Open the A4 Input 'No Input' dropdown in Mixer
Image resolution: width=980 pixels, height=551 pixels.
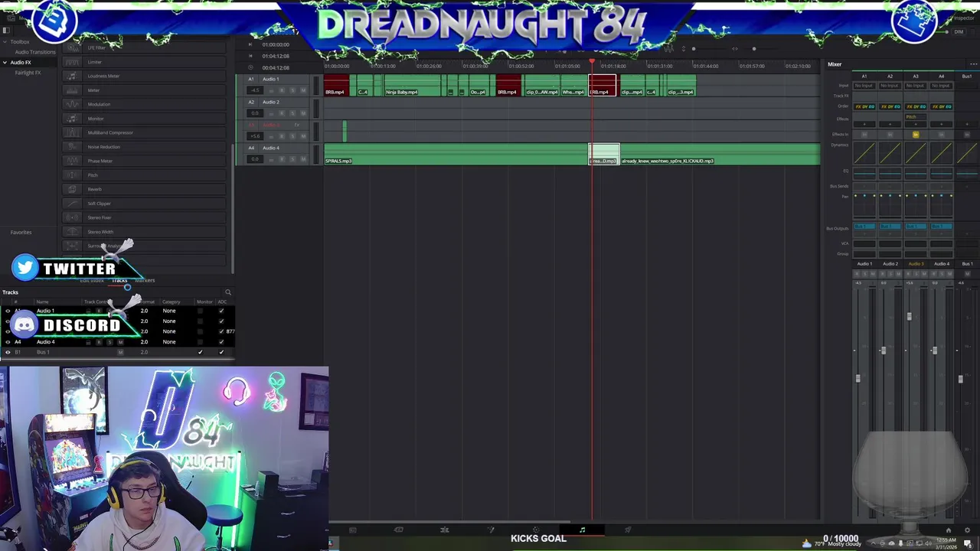tap(942, 86)
